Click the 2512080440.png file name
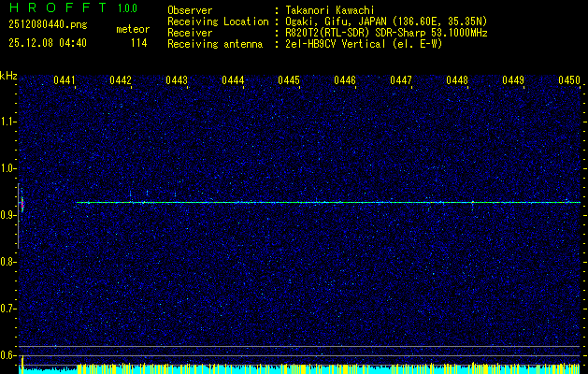588x374 pixels. pos(48,25)
